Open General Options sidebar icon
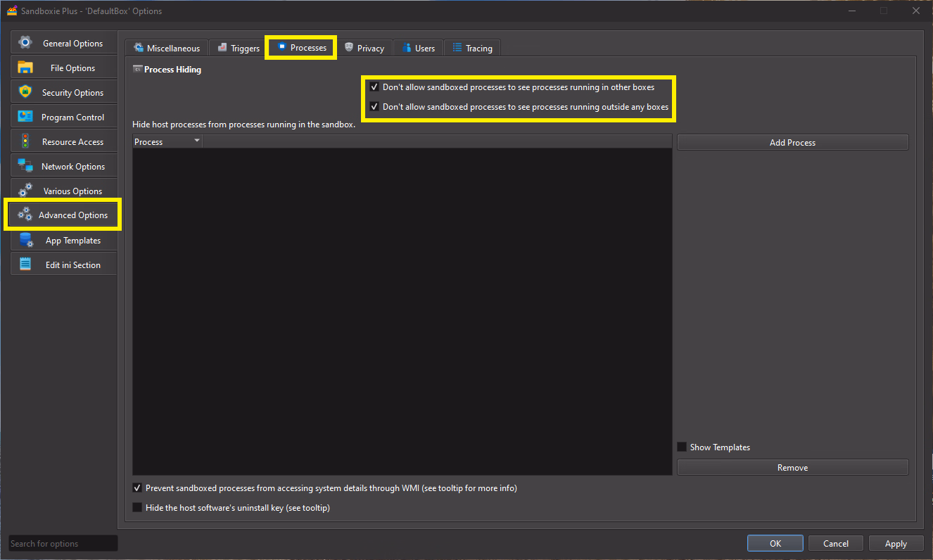This screenshot has height=560, width=933. tap(25, 43)
